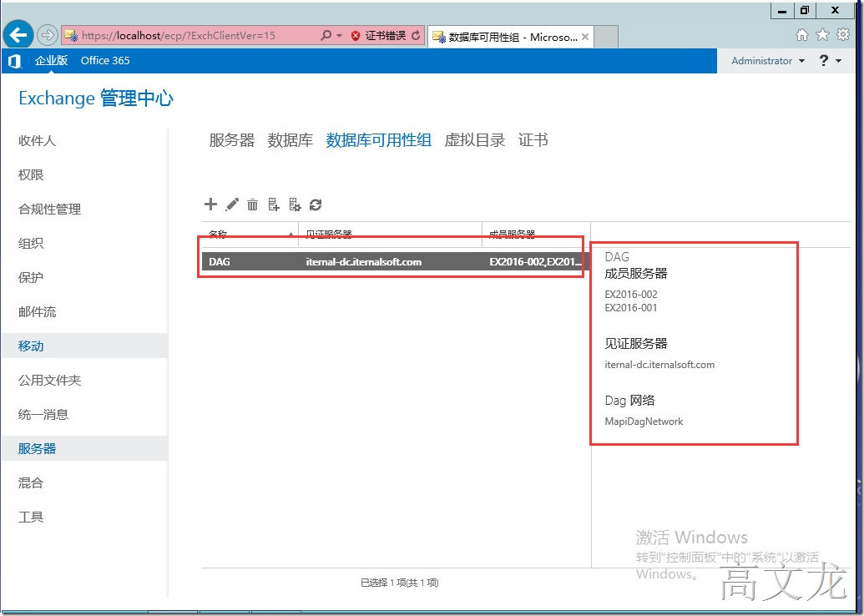Open the Office 365 header link
Screen dimensions: 864x616
pyautogui.click(x=105, y=61)
